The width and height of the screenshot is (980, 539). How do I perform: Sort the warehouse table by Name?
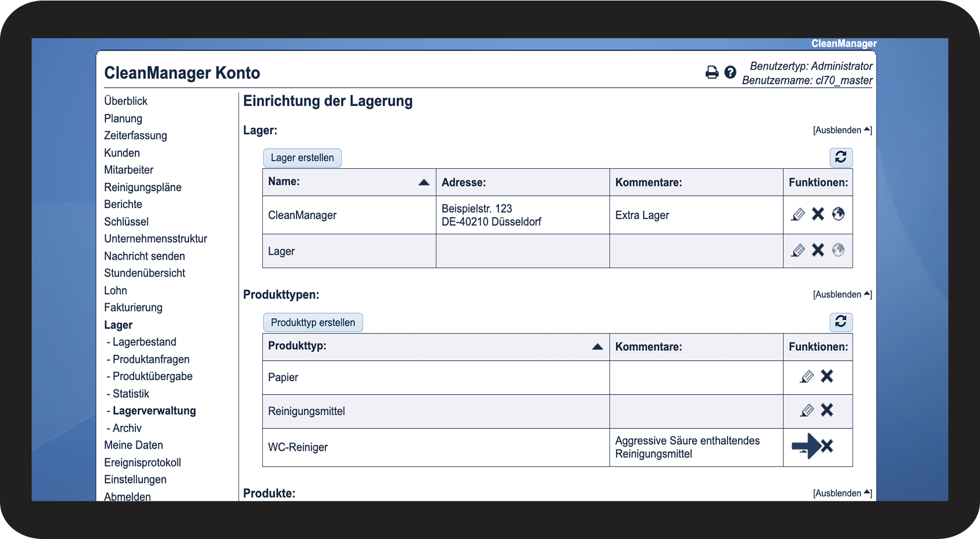click(x=424, y=182)
